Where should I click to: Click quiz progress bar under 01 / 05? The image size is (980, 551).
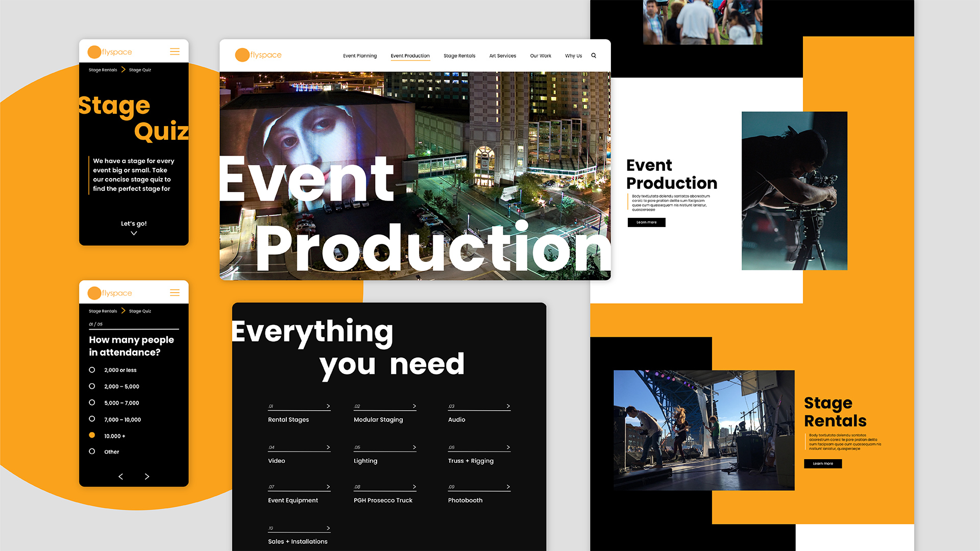(134, 329)
